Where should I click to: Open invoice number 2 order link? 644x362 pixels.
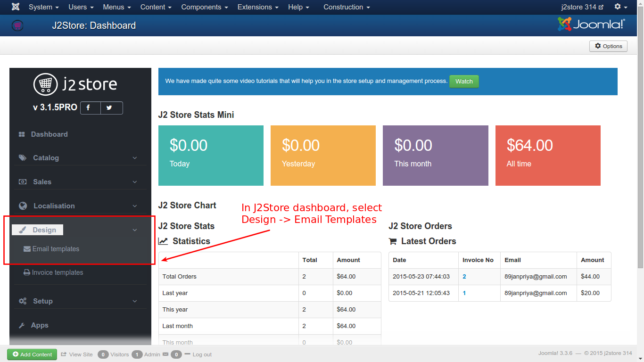pos(464,277)
